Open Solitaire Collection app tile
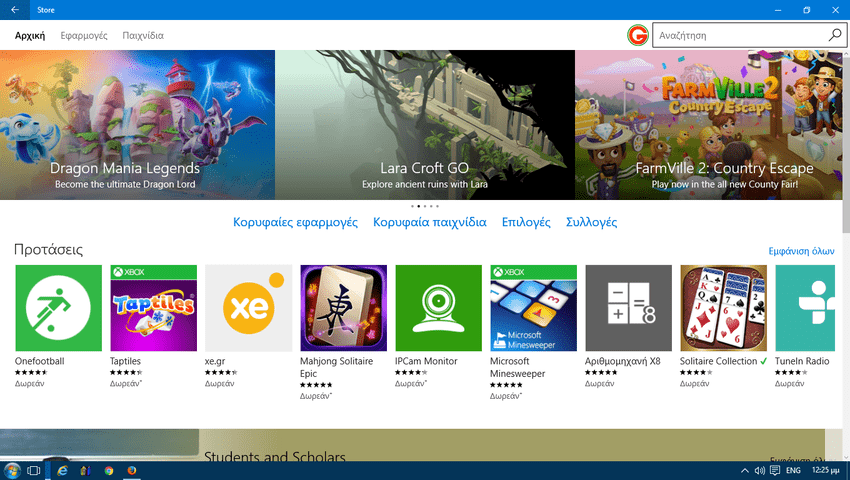The image size is (850, 480). (723, 308)
